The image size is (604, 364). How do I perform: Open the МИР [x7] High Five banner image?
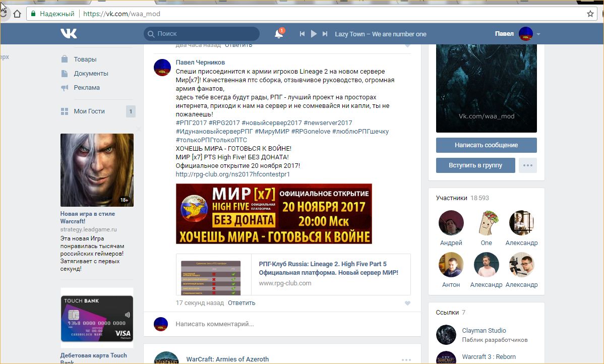click(x=274, y=214)
